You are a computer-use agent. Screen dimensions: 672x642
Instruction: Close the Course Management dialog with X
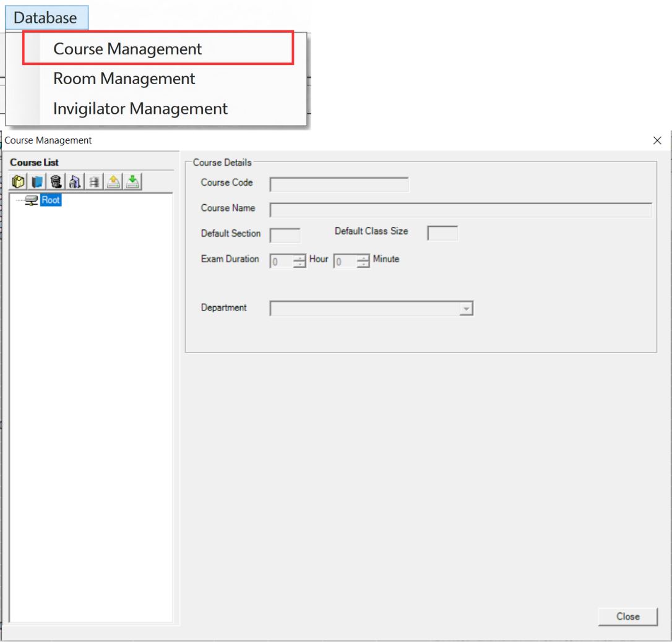point(657,140)
